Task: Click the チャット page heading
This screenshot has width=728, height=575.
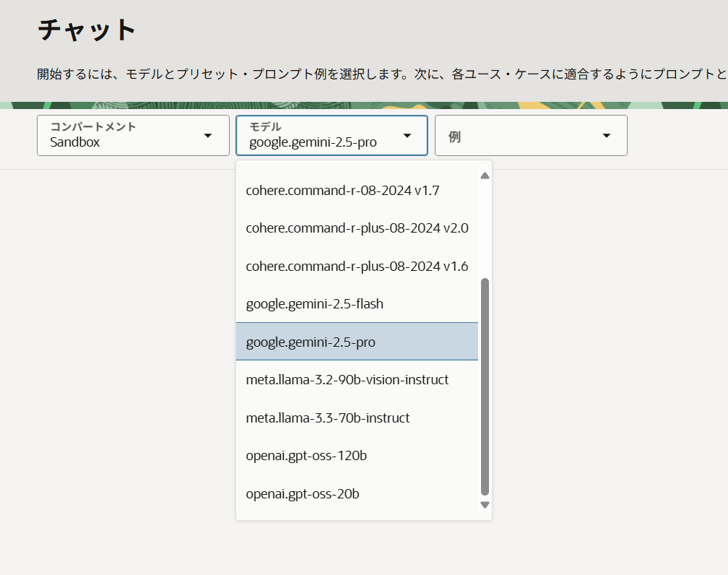Action: click(x=85, y=30)
